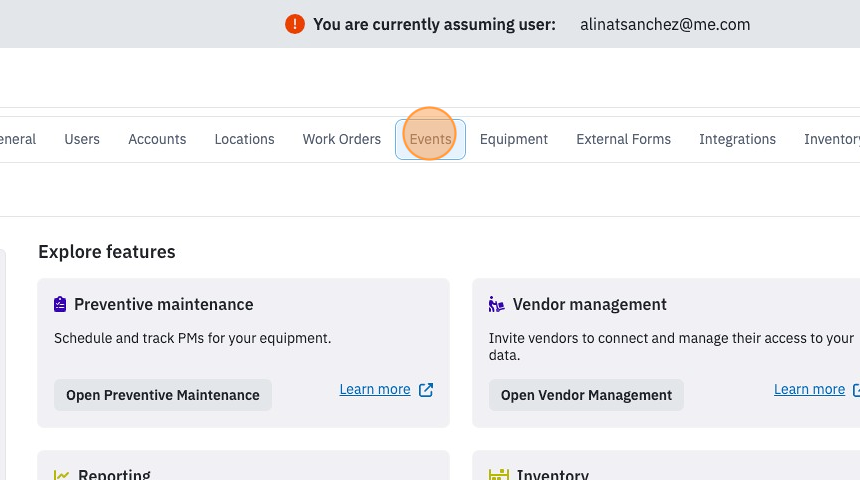Click Open Vendor Management button
The image size is (860, 480).
pos(586,395)
